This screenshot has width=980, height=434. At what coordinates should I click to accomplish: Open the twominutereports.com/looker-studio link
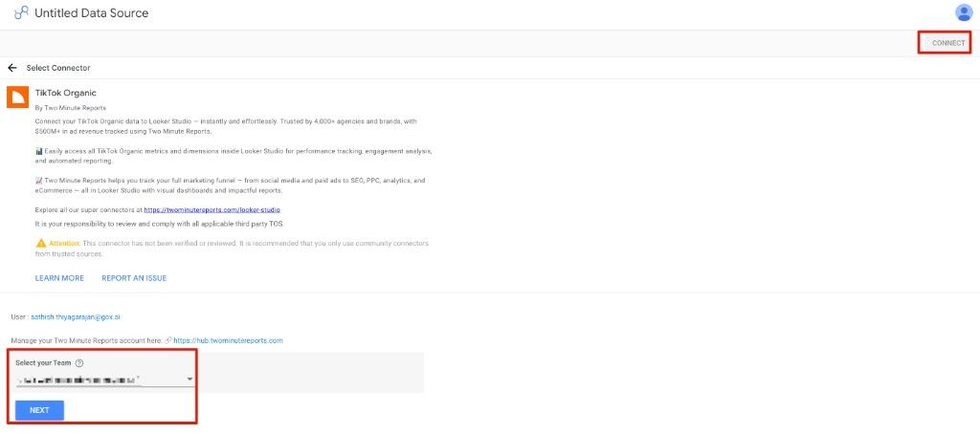(212, 210)
